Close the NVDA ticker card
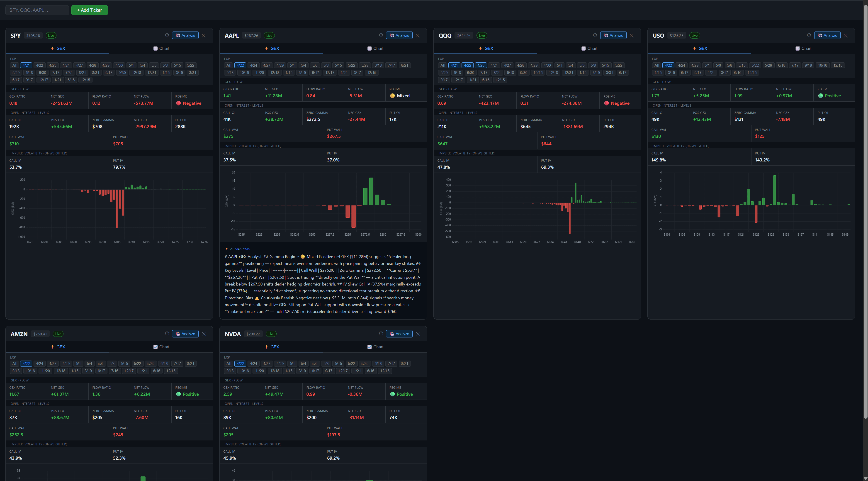The image size is (868, 481). click(418, 334)
